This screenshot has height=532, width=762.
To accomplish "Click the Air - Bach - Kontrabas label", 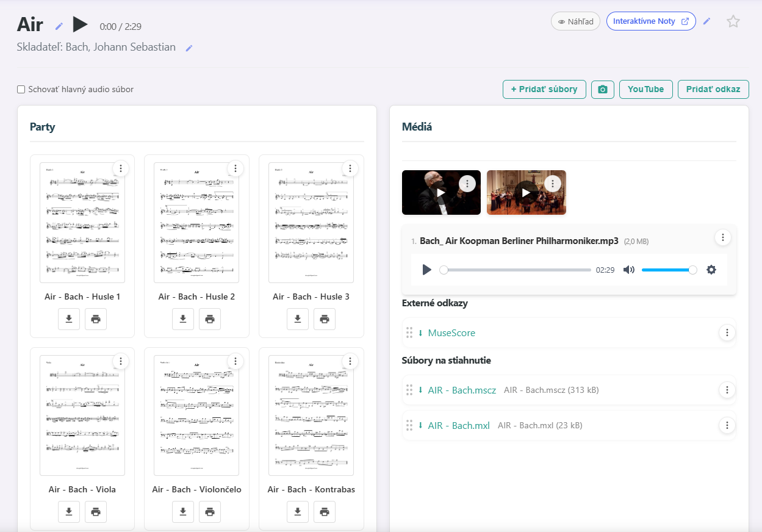I will coord(311,489).
